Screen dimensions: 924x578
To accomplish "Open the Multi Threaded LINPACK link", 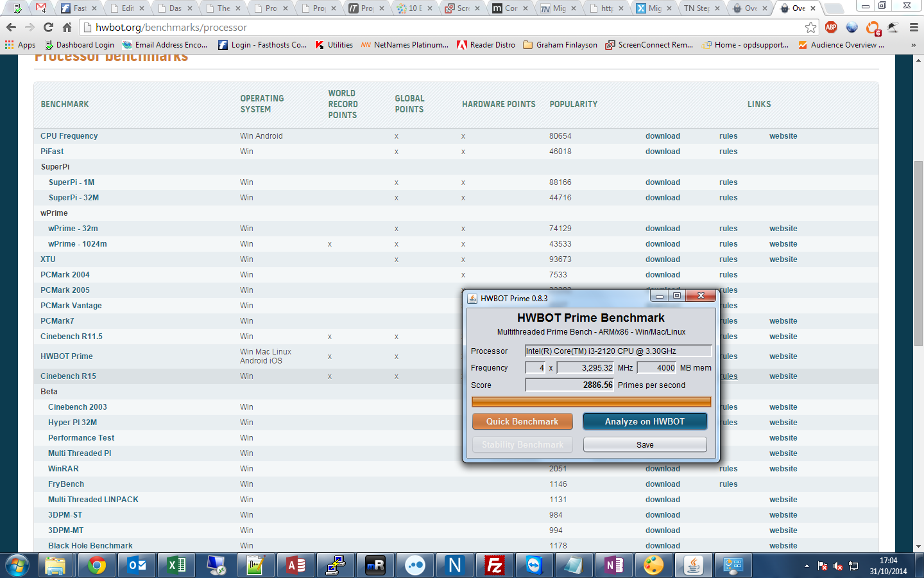I will pyautogui.click(x=93, y=500).
